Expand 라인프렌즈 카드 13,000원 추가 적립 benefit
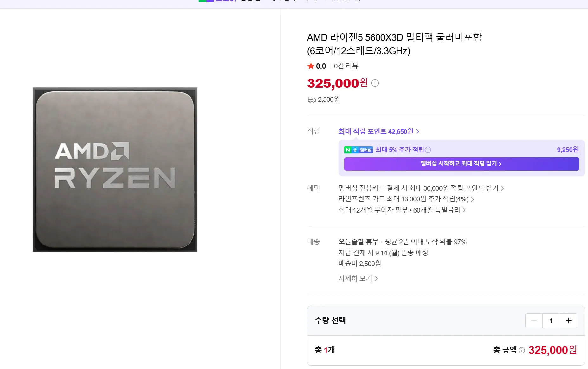Viewport: 588px width, 369px height. click(x=406, y=199)
